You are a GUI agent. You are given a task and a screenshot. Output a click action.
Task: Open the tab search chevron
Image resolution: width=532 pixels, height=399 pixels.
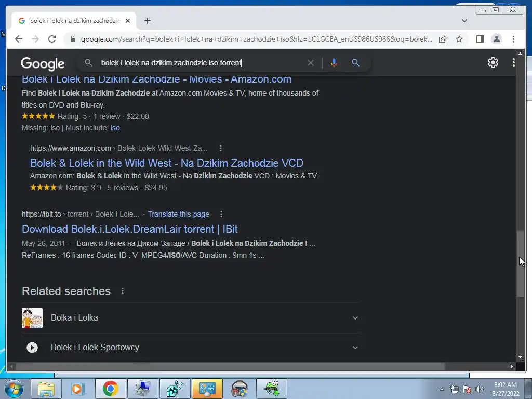464,21
